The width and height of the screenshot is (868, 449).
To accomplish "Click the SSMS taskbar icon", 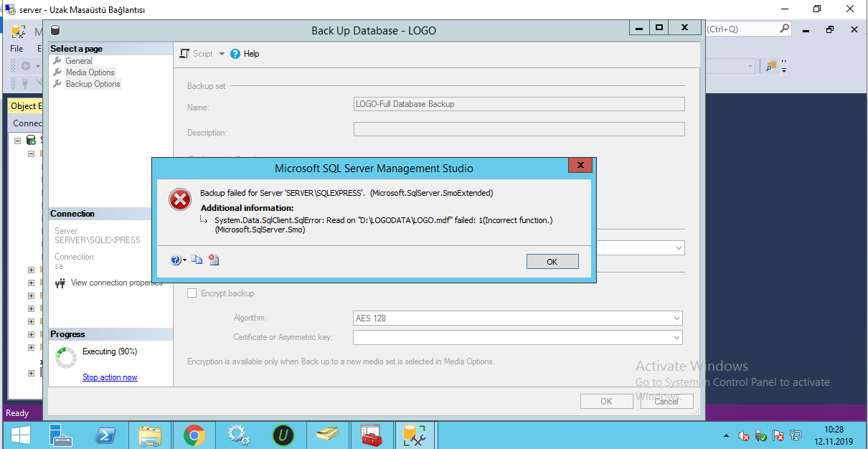I will (415, 435).
